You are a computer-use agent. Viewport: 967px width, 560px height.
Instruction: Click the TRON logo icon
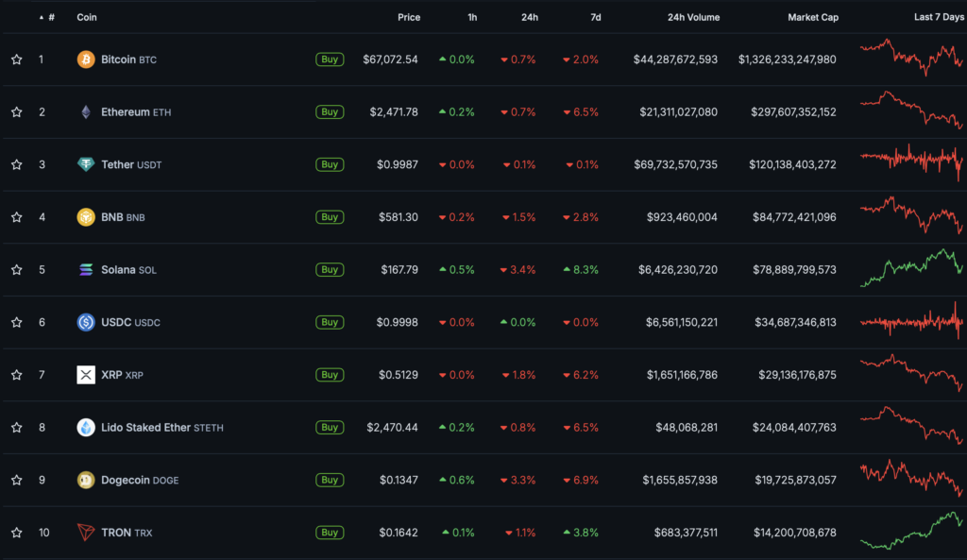point(86,533)
